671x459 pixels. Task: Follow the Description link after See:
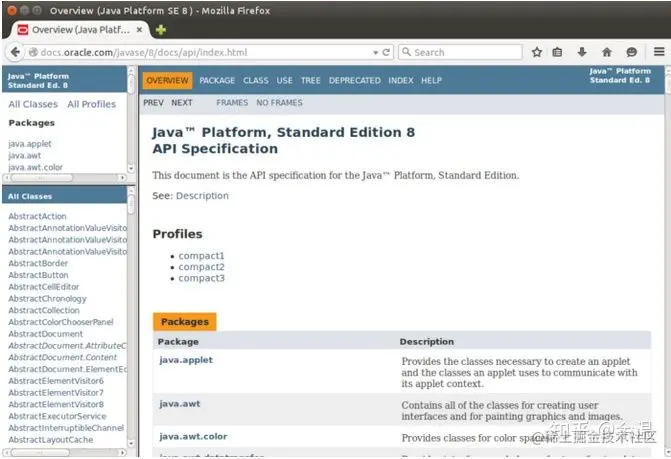point(202,196)
